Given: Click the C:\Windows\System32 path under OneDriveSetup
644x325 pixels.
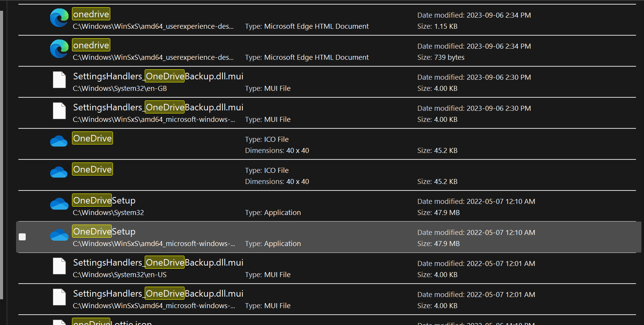Looking at the screenshot, I should 108,212.
